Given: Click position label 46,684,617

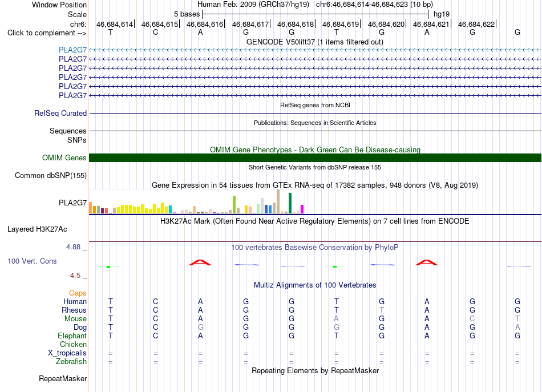Looking at the screenshot, I should pyautogui.click(x=250, y=24).
